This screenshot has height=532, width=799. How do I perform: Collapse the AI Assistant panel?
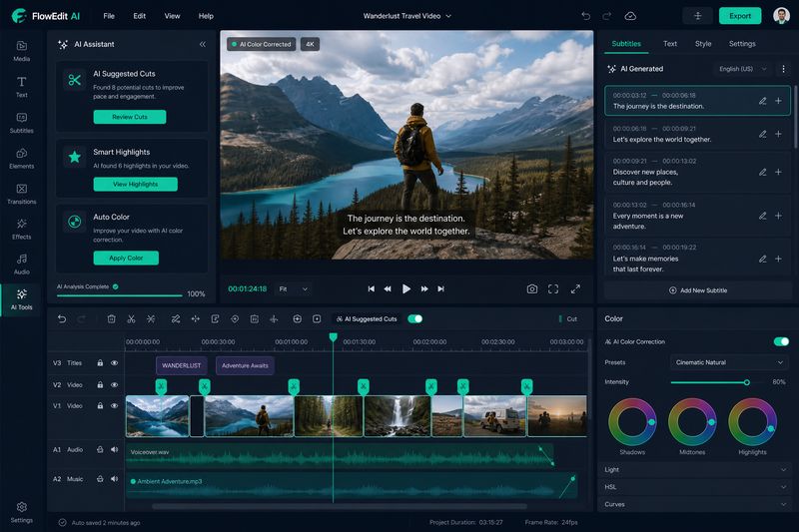pyautogui.click(x=203, y=44)
